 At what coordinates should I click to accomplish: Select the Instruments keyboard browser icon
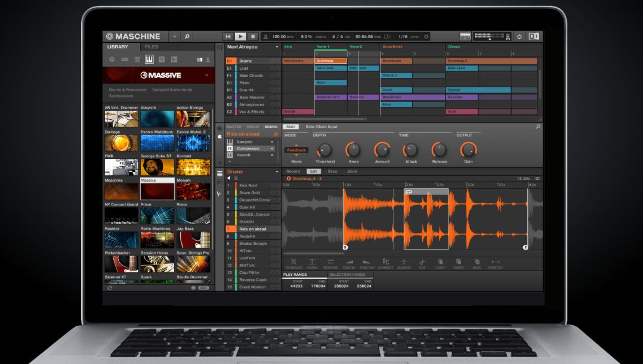pos(149,60)
